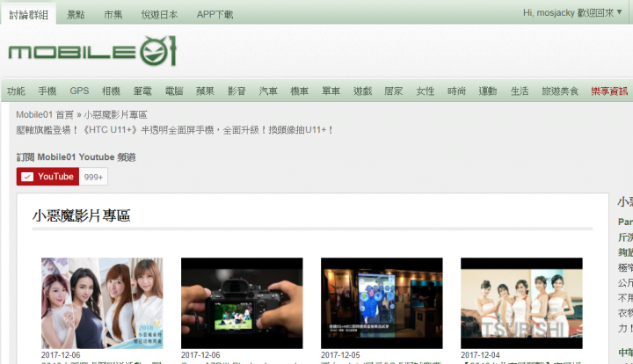Click the 小惡魔影片專區 section heading
The image size is (633, 364).
(81, 215)
